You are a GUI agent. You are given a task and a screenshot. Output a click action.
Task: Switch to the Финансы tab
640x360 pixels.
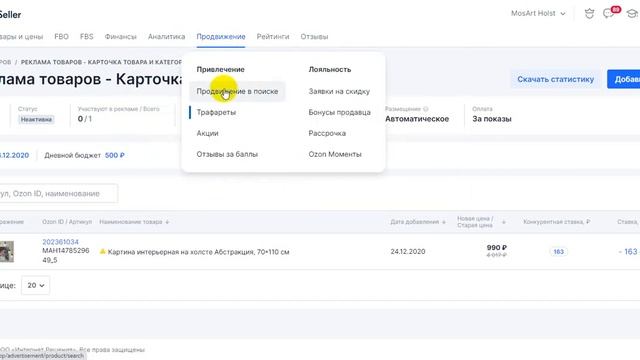(120, 36)
